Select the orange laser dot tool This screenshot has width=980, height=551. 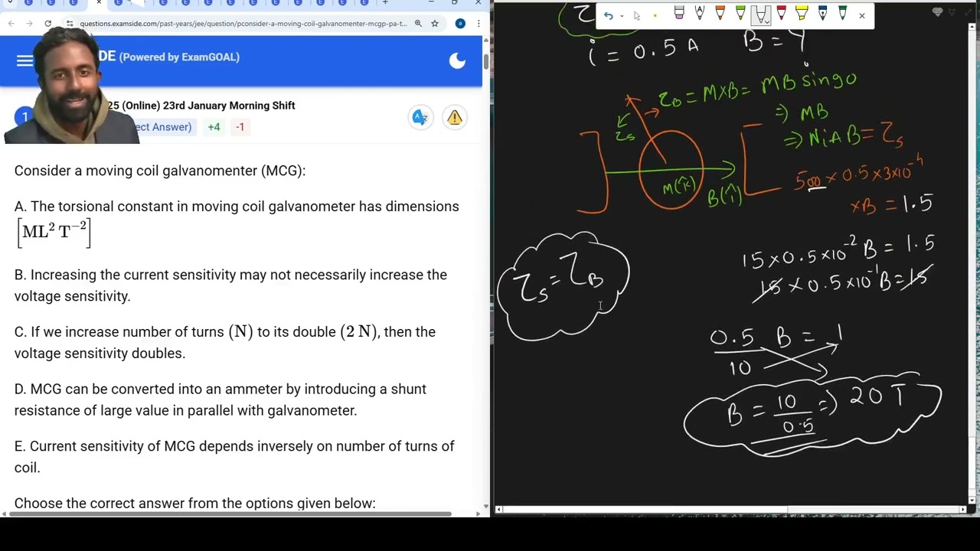click(x=655, y=15)
